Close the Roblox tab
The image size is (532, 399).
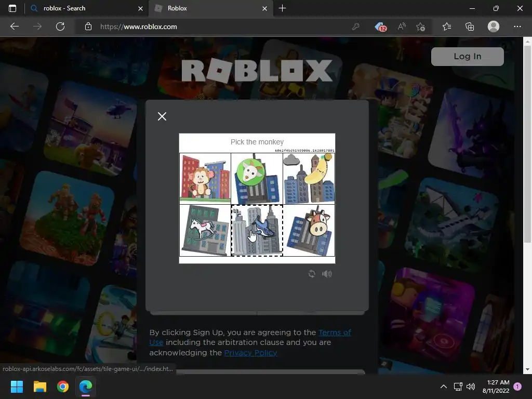click(x=264, y=8)
